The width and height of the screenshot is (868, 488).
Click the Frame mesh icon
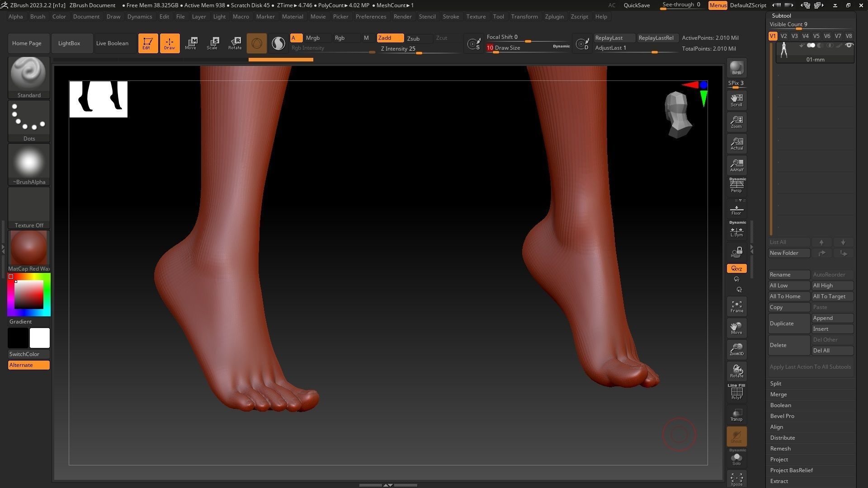point(736,306)
